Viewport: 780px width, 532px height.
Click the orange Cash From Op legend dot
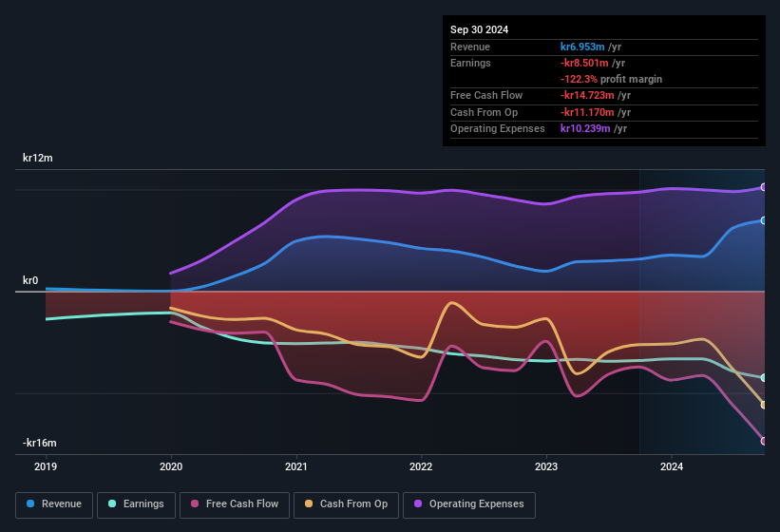[x=309, y=503]
